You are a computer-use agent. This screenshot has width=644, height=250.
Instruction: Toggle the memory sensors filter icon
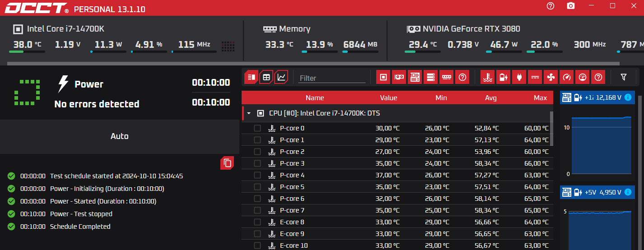click(447, 77)
